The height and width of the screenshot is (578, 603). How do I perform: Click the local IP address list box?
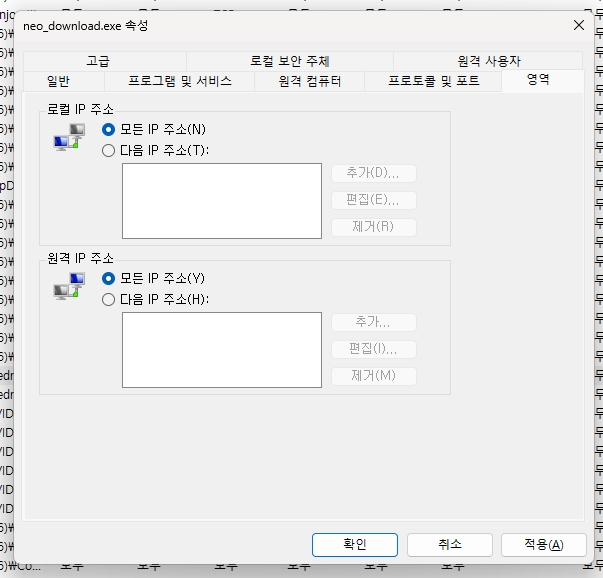coord(221,201)
